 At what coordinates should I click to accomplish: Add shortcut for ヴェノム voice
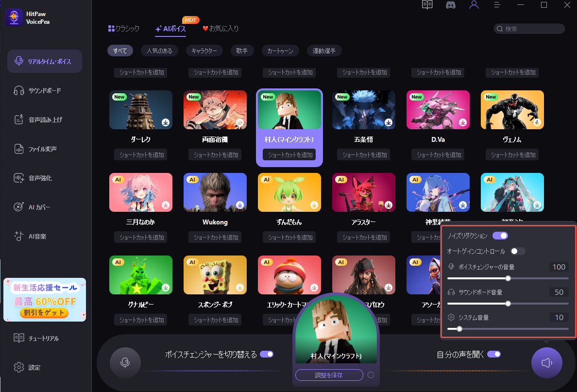point(512,154)
